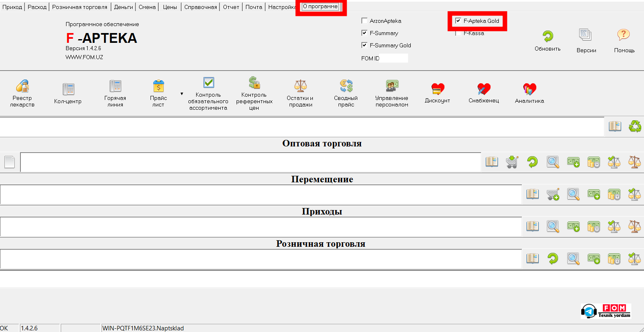Click status bar text WIN-PQTF1M6SE23.Naptsklad
Viewport: 644px width, 332px height.
pyautogui.click(x=143, y=328)
